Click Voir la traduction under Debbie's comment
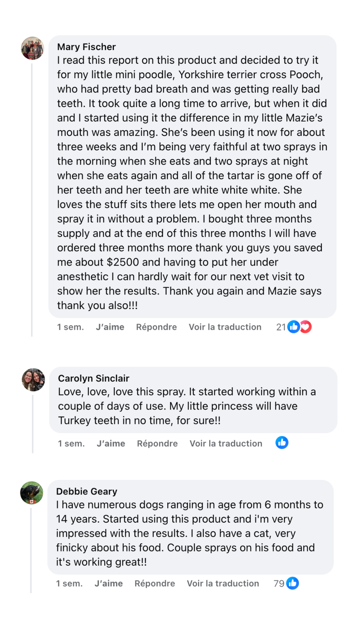The height and width of the screenshot is (644, 362). pos(223,584)
